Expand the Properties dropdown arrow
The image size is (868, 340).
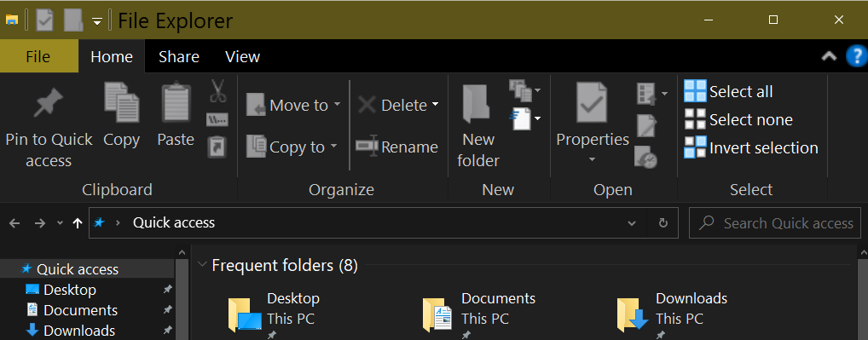tap(592, 159)
